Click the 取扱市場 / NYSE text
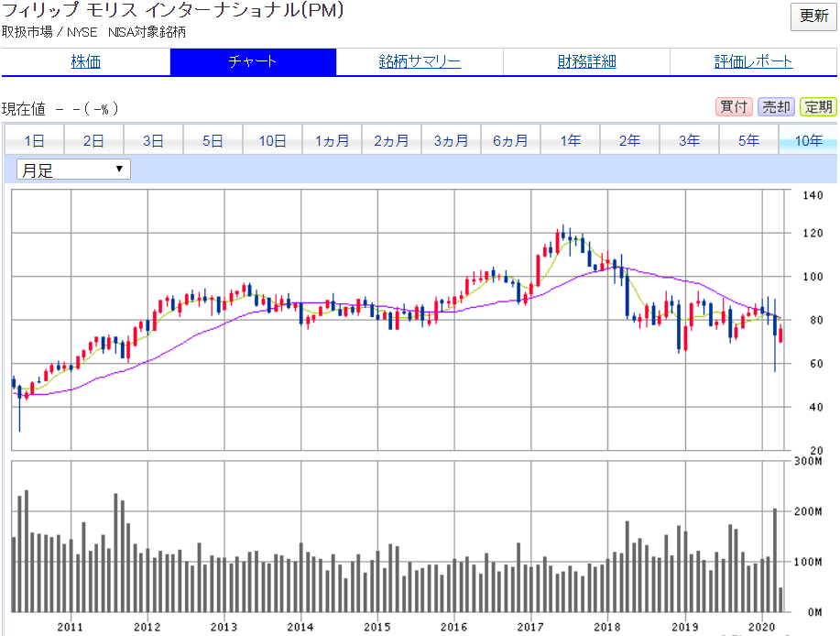The width and height of the screenshot is (840, 636). (49, 32)
